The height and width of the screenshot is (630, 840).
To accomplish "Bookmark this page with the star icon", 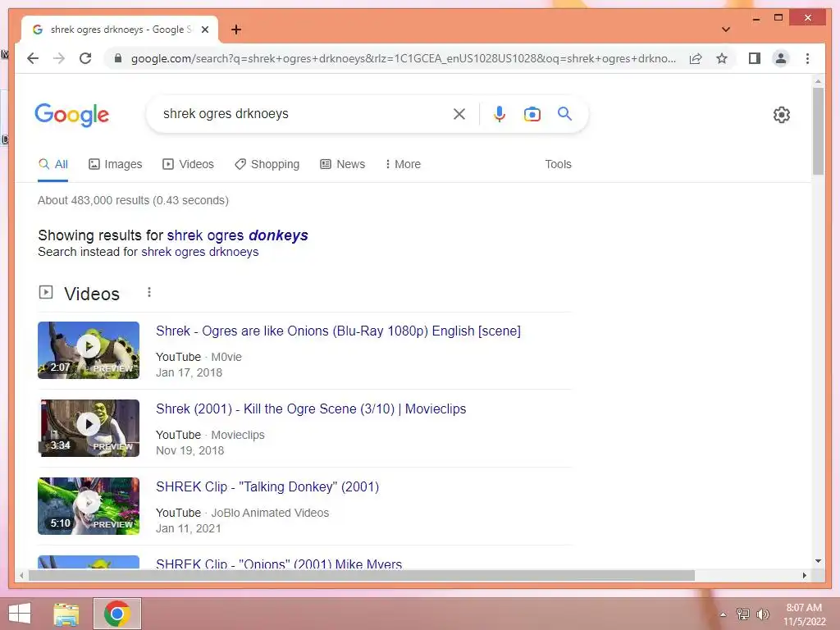I will pos(722,58).
